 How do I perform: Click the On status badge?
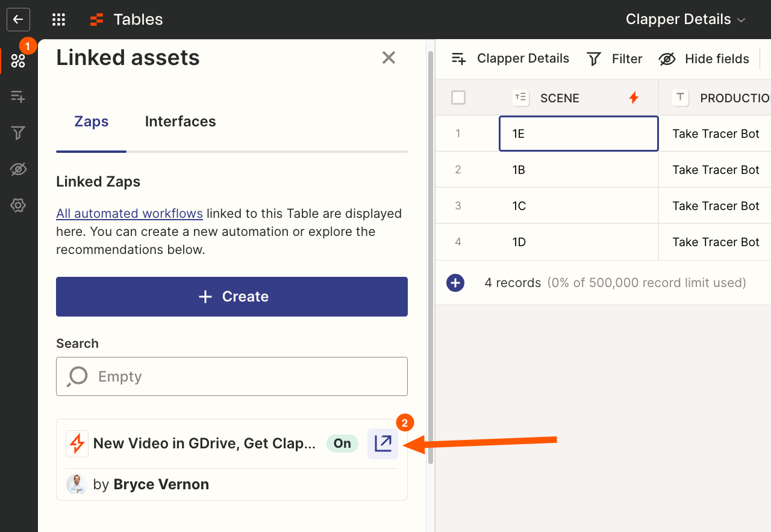coord(342,444)
